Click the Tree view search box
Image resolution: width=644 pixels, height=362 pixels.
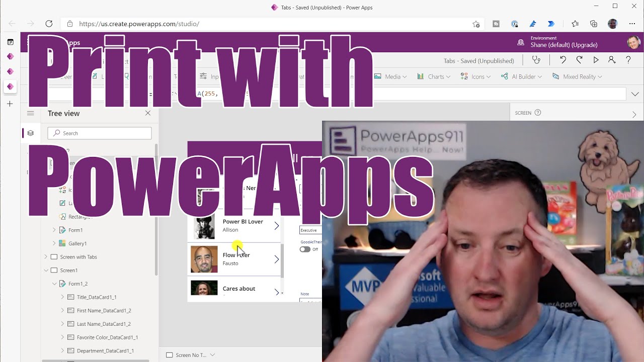pos(100,133)
